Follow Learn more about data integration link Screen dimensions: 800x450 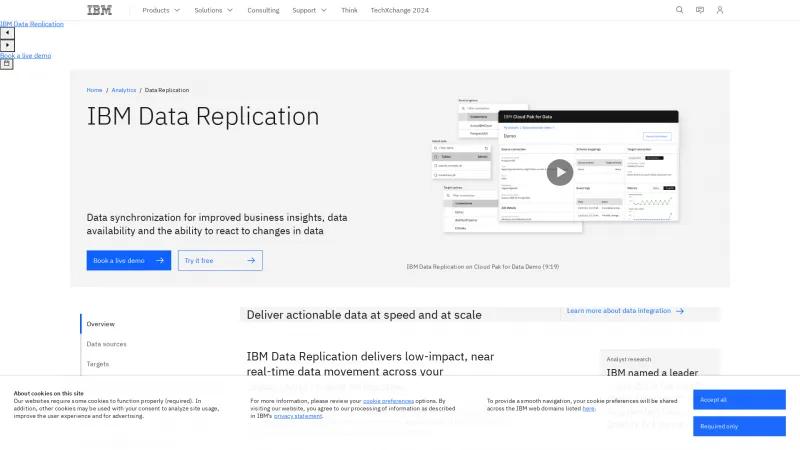coord(625,311)
